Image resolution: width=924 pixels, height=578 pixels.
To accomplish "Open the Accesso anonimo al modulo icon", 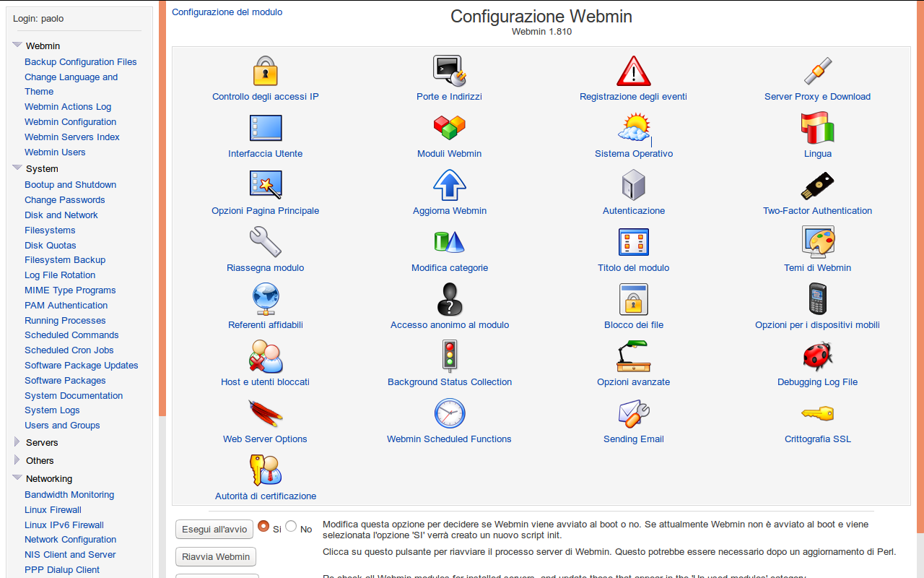I will coord(450,299).
